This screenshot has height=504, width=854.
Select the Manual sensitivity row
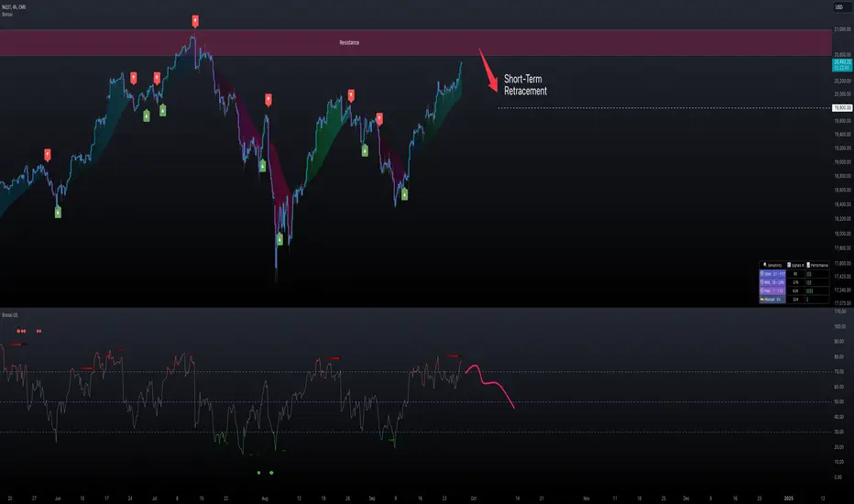[x=794, y=299]
